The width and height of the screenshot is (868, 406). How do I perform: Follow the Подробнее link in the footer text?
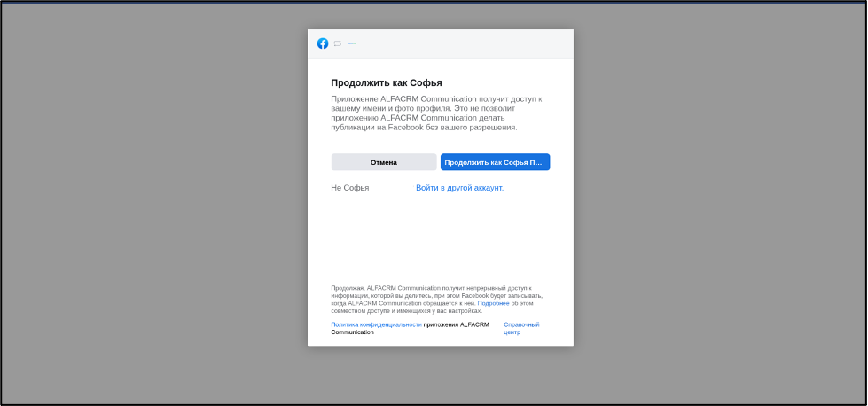493,303
